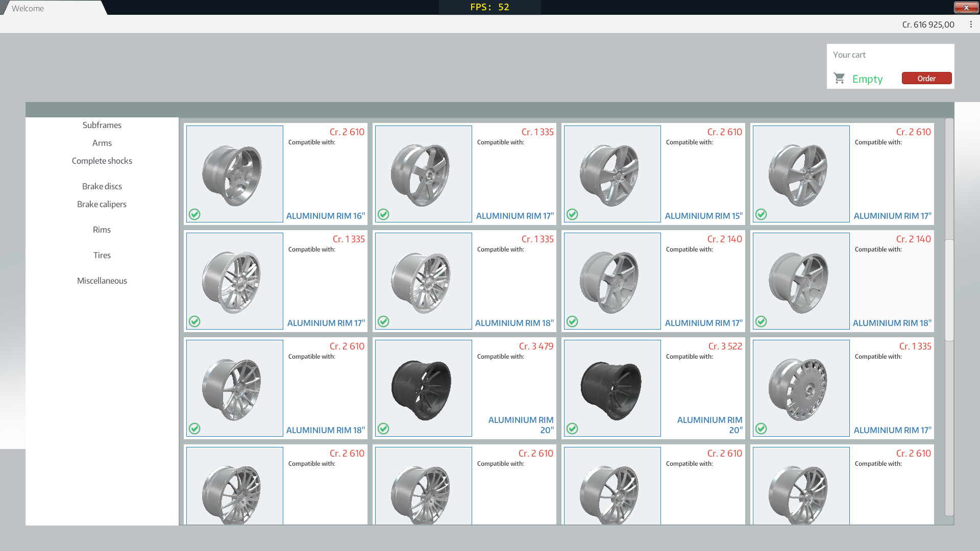Select the Subframes category
The image size is (980, 551).
point(102,124)
